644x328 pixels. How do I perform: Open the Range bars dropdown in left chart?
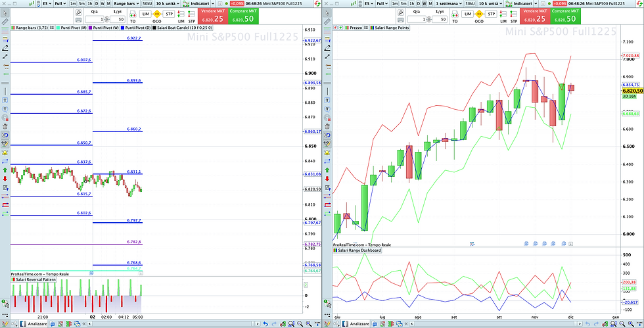coord(126,3)
